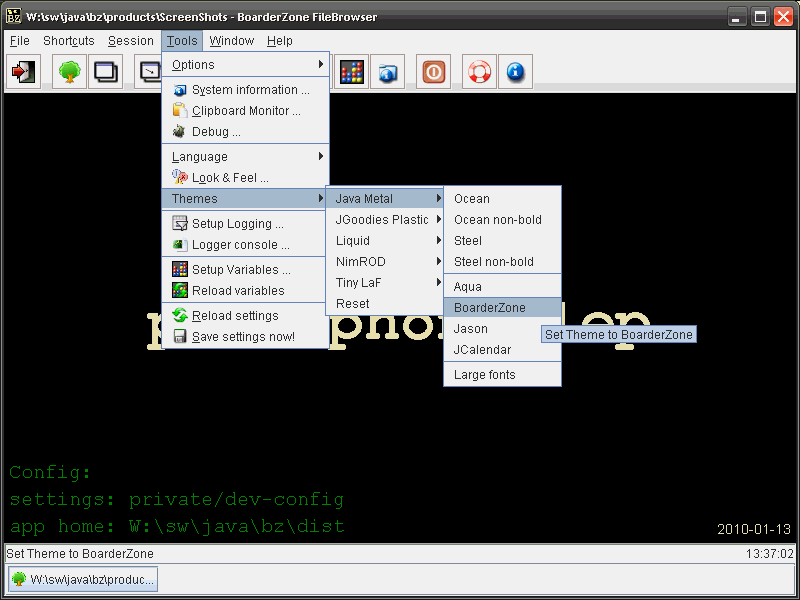
Task: Show the Logger console
Action: tap(245, 245)
